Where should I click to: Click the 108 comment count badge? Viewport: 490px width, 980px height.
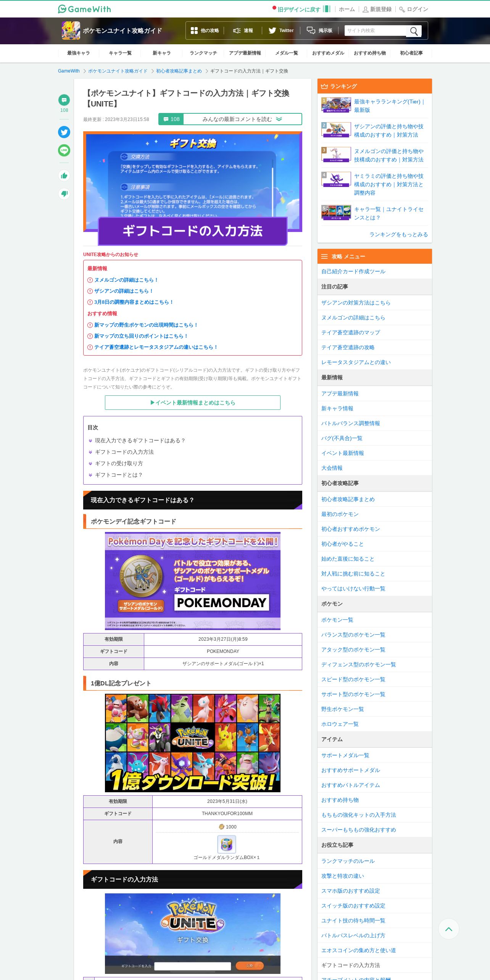click(x=171, y=119)
